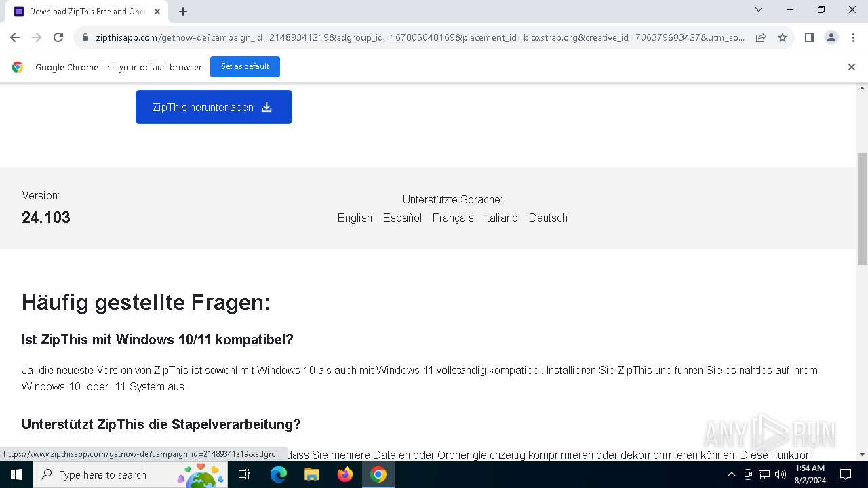Open the clock and date flyout
This screenshot has width=868, height=488.
[810, 474]
